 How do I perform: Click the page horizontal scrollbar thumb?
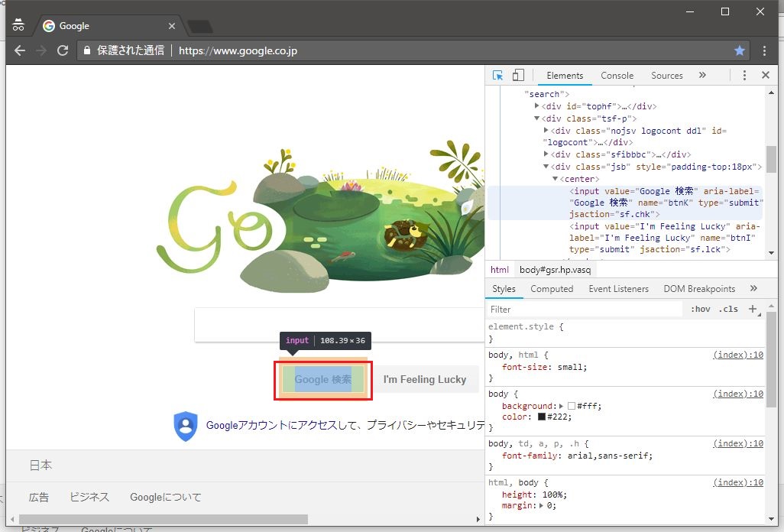coord(164,519)
